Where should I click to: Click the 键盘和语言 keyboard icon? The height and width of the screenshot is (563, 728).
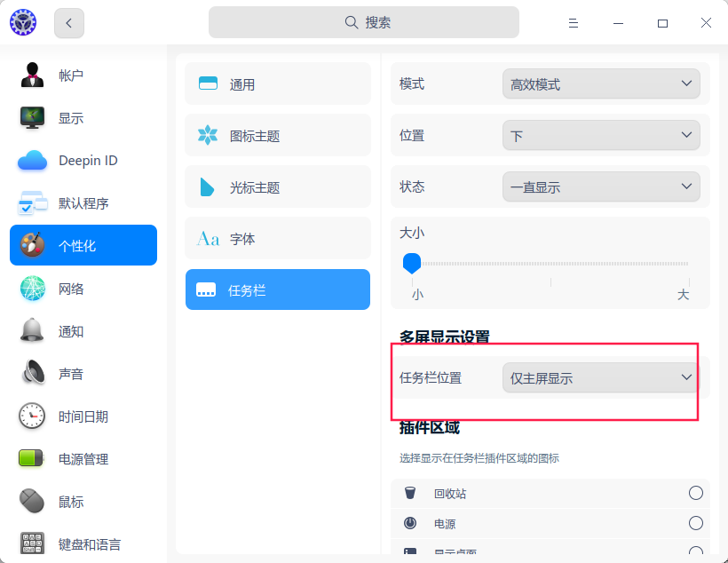pos(33,543)
